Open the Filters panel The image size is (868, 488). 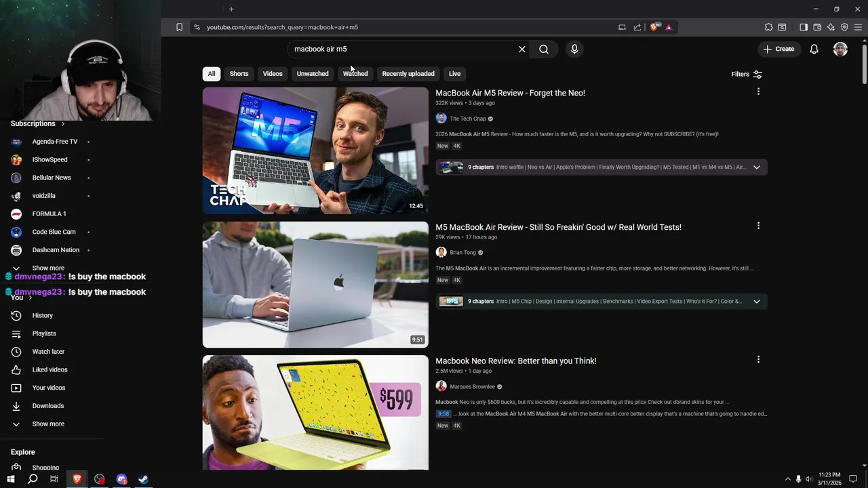point(747,74)
